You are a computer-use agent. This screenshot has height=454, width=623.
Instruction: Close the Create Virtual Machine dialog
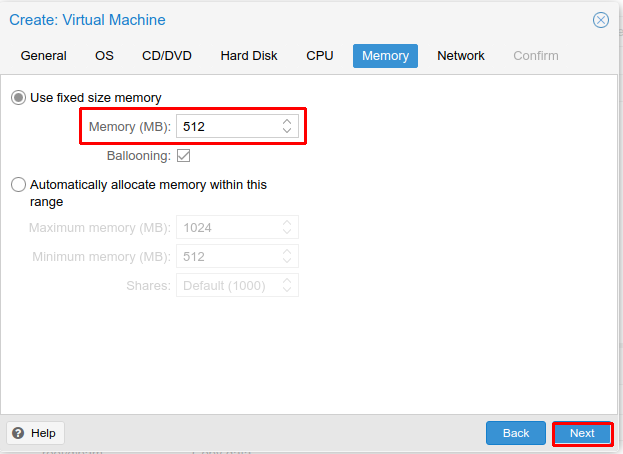tap(601, 20)
